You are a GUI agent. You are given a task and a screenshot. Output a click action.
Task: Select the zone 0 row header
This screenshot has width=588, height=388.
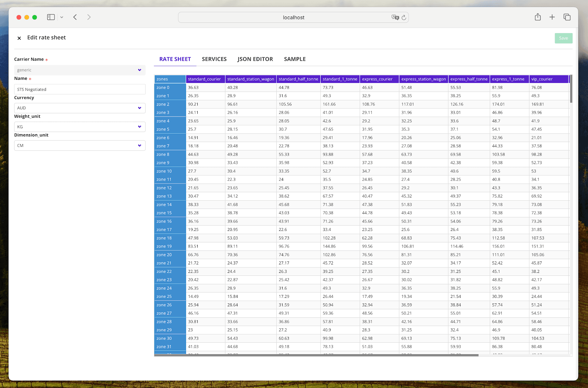[162, 87]
